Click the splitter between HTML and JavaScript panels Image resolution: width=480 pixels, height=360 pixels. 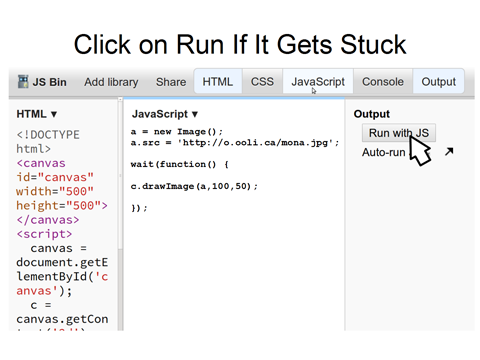(123, 213)
